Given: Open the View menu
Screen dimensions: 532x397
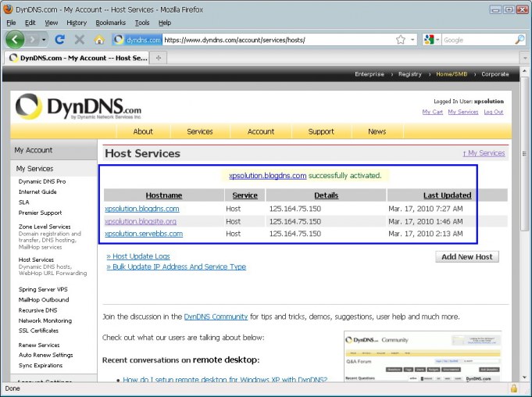Looking at the screenshot, I should [52, 23].
